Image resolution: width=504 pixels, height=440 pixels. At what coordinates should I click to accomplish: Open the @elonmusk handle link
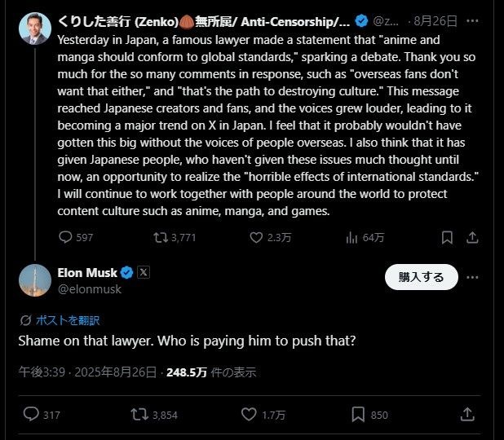(90, 289)
